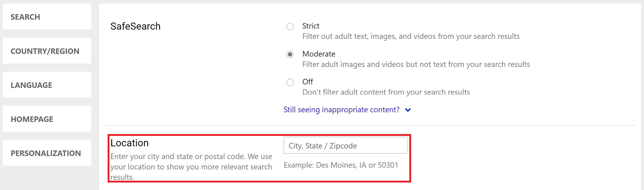
Task: Click the SafeSearch section heading
Action: (x=135, y=26)
